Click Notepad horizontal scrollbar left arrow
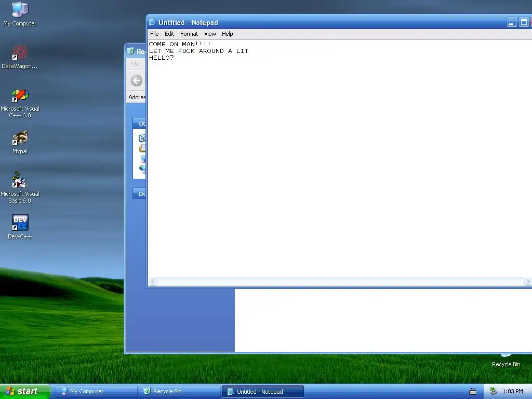The height and width of the screenshot is (399, 532). [153, 281]
